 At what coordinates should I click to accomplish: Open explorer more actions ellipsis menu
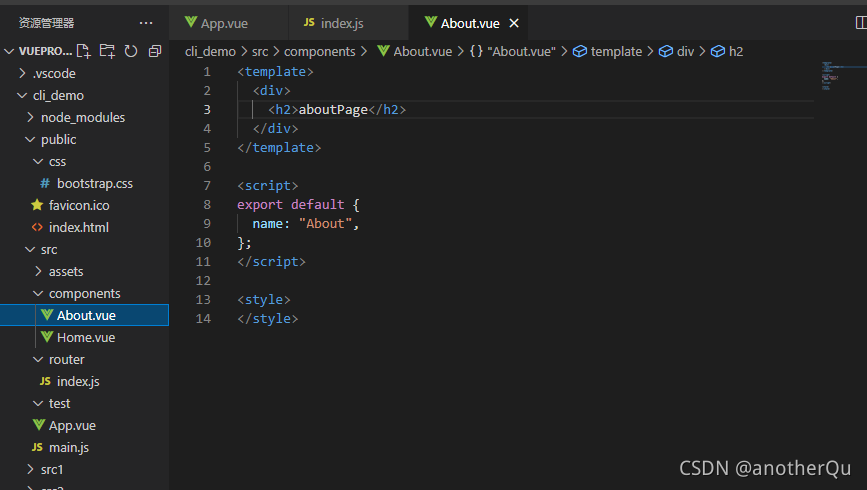(x=146, y=23)
